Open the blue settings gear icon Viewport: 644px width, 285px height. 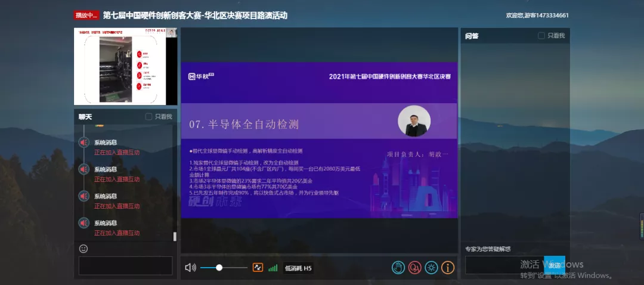pyautogui.click(x=431, y=268)
